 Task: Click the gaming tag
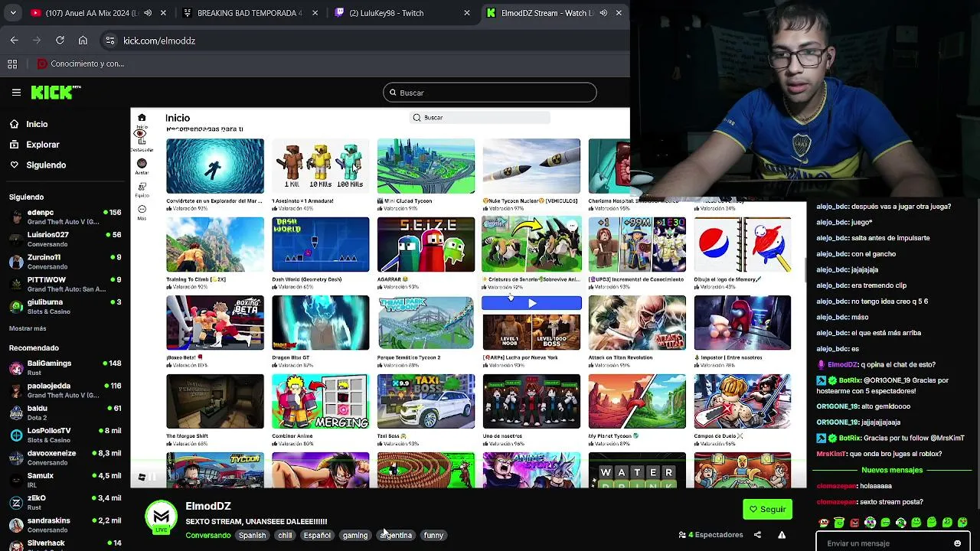(x=355, y=536)
